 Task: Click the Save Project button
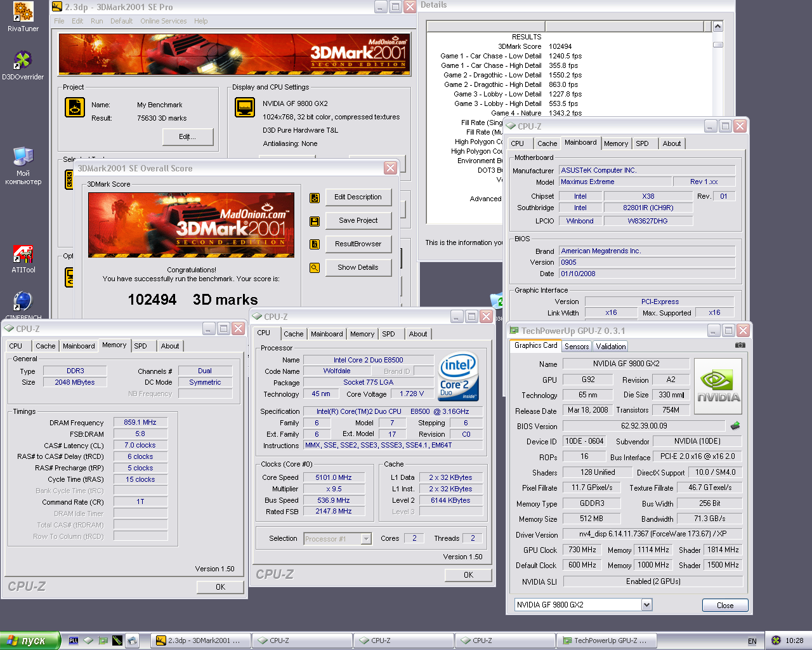click(358, 221)
